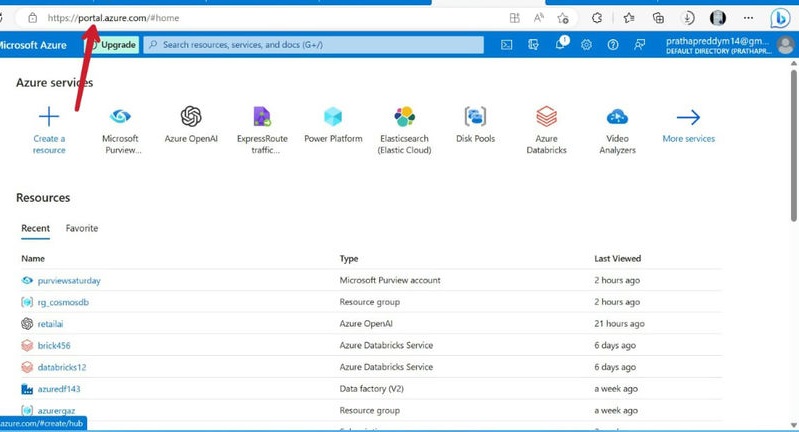Open browser Settings and more ellipsis
This screenshot has width=799, height=432.
pyautogui.click(x=748, y=18)
